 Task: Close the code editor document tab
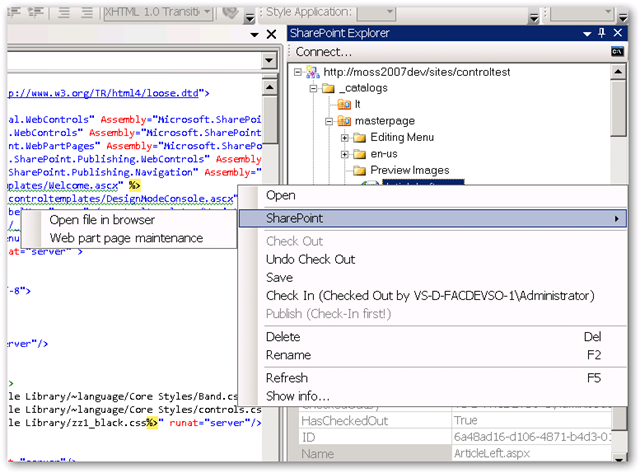(x=271, y=34)
